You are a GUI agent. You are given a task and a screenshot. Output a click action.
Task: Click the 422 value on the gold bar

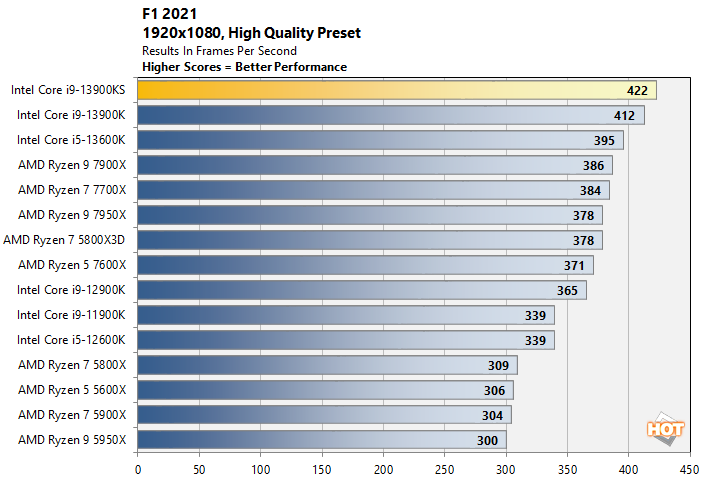coord(637,91)
